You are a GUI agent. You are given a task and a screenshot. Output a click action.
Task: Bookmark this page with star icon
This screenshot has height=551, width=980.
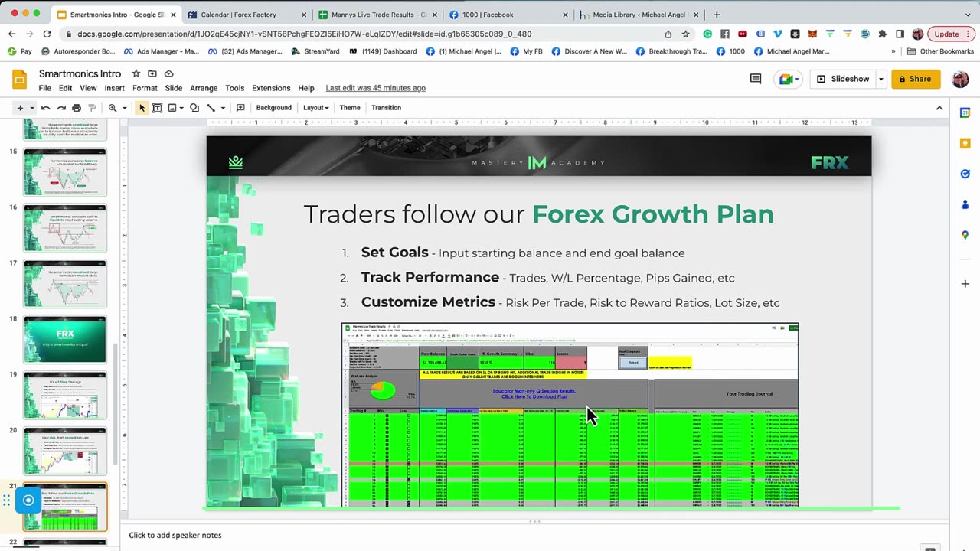coord(685,34)
